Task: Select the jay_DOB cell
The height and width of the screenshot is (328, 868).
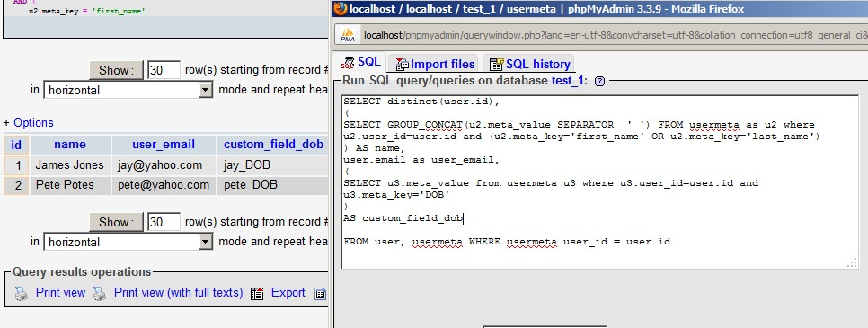Action: [x=272, y=165]
